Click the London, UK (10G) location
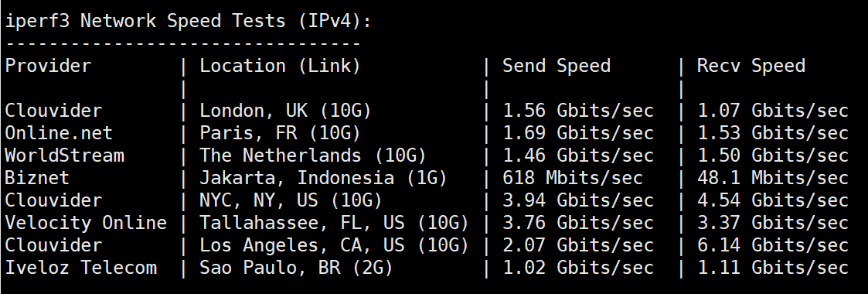This screenshot has width=868, height=294. tap(285, 111)
